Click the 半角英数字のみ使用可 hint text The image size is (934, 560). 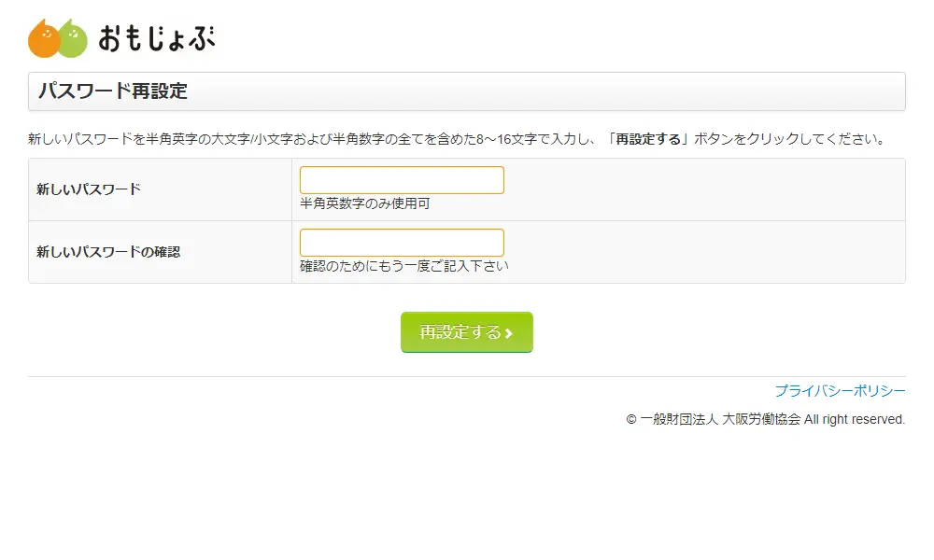click(x=365, y=203)
